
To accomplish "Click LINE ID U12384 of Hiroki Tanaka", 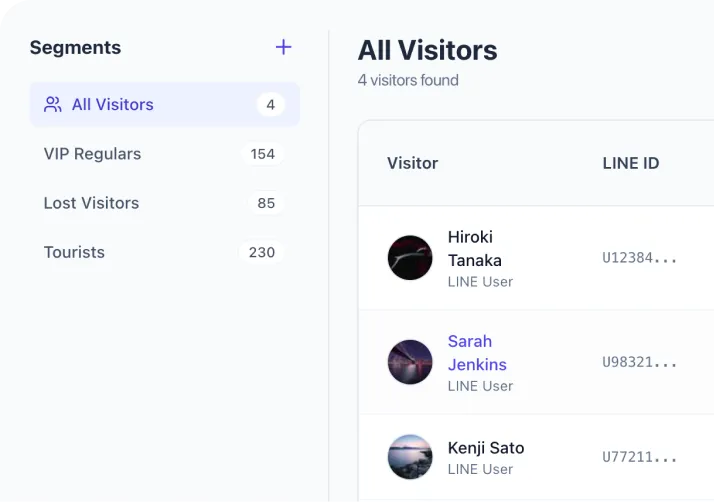I will pyautogui.click(x=639, y=258).
